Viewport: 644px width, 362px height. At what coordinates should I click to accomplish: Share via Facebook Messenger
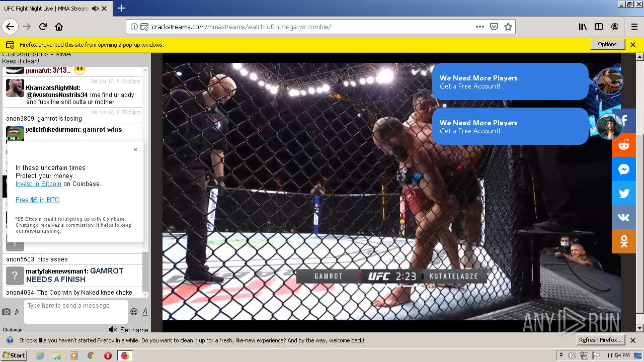624,169
